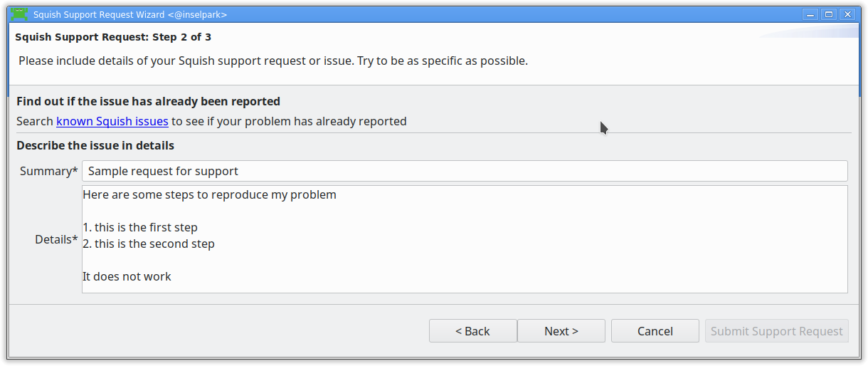Viewport: 868px width, 366px height.
Task: Close the Squish Support Request Wizard
Action: [x=846, y=14]
